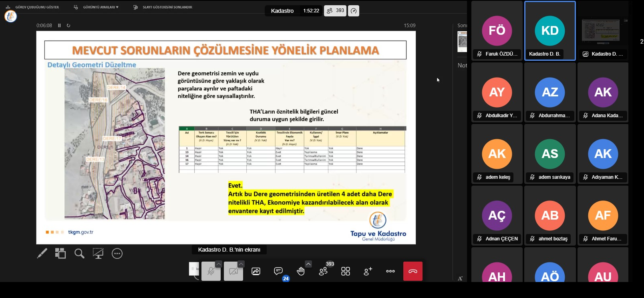Open the layout grid view icon
This screenshot has height=298, width=644.
pos(346,271)
